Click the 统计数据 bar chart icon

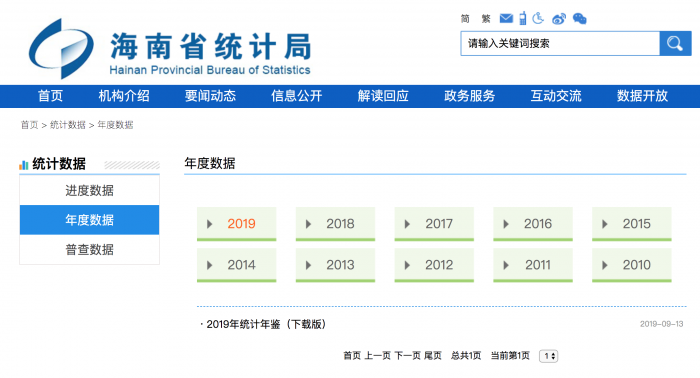(x=24, y=165)
